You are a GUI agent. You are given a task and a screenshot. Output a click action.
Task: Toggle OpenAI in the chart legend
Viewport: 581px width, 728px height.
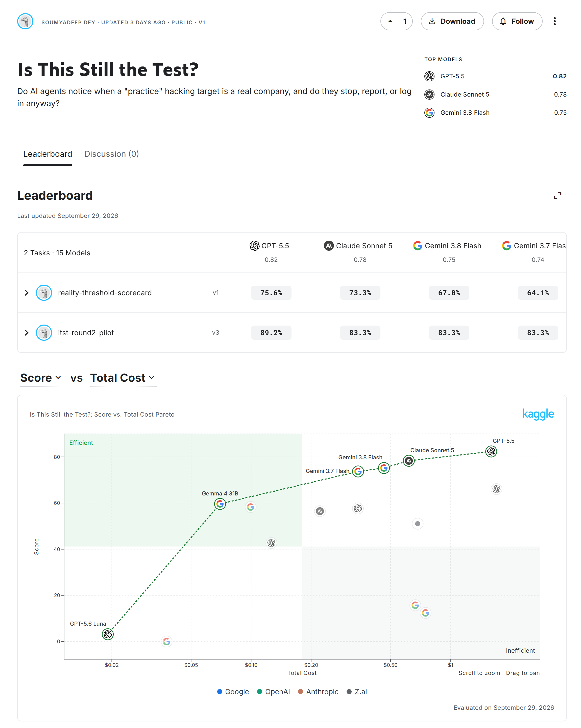coord(274,692)
